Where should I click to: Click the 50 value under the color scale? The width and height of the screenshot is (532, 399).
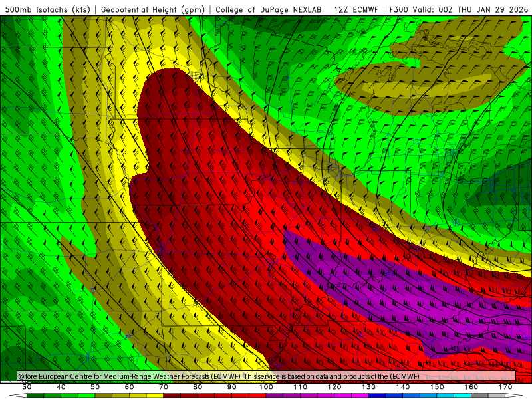pos(95,387)
